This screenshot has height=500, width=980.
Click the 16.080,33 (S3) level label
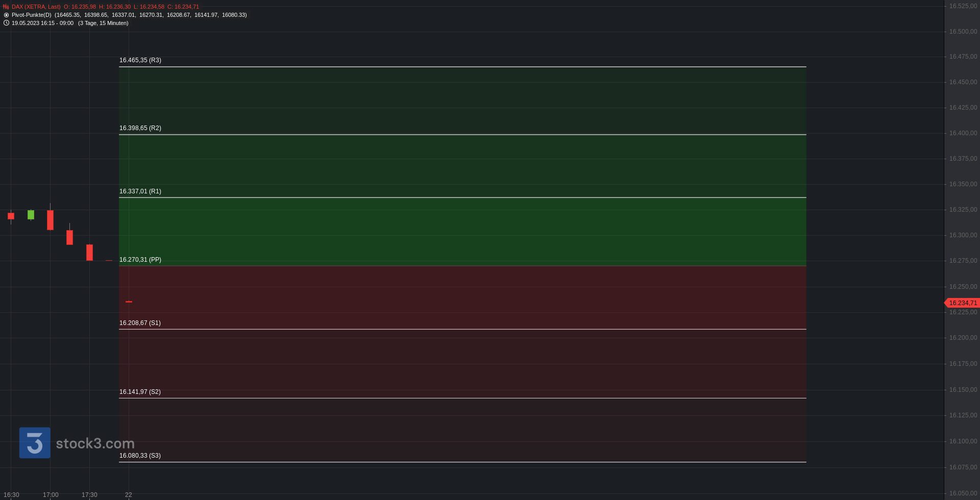click(140, 456)
